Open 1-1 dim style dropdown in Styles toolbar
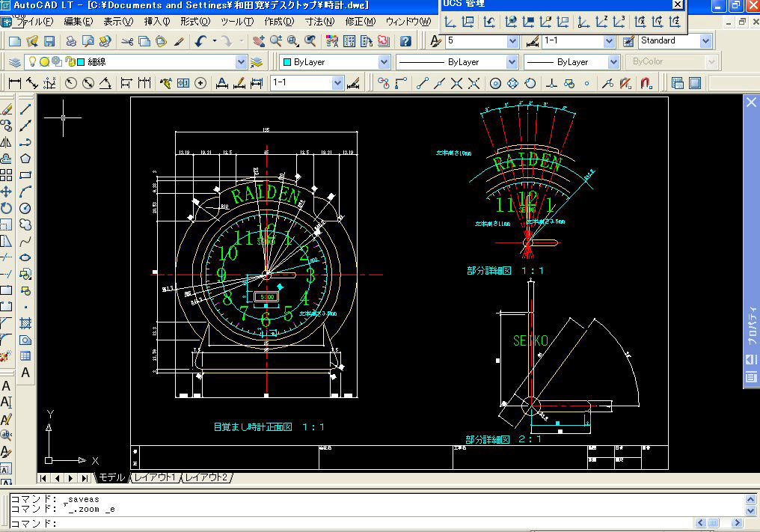 [x=609, y=41]
